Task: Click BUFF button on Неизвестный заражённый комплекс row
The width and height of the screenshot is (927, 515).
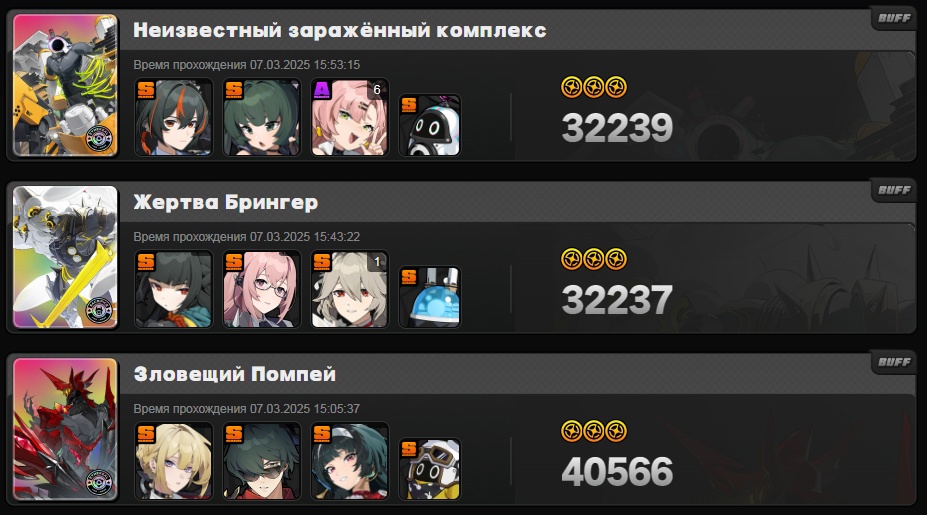Action: (894, 18)
